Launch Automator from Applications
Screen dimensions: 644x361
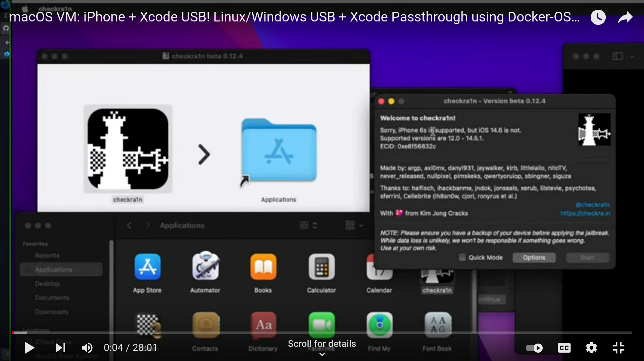(205, 268)
